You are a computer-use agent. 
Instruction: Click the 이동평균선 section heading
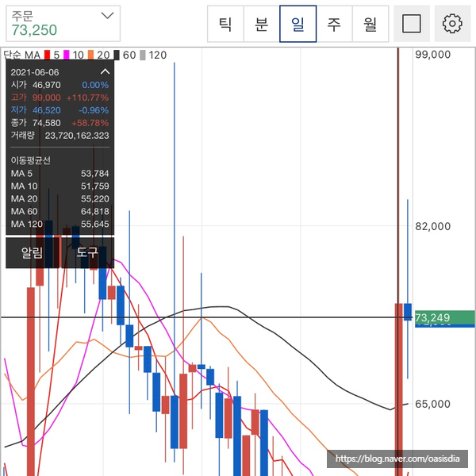[31, 160]
